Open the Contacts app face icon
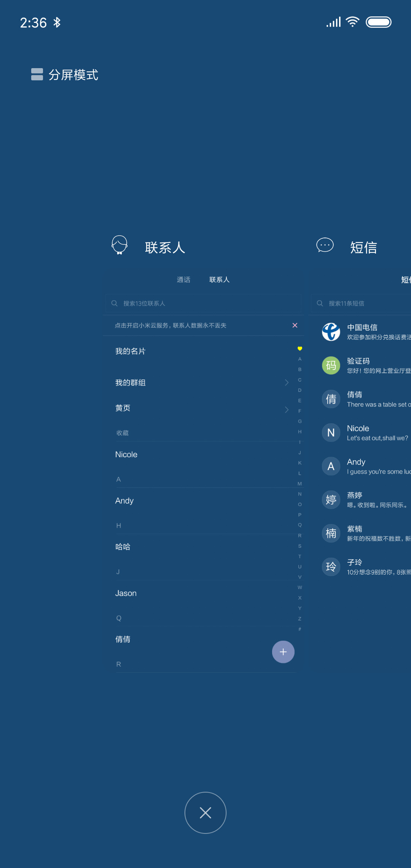 [x=119, y=245]
